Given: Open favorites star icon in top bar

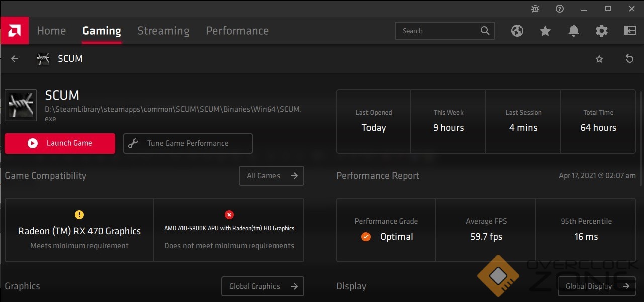Looking at the screenshot, I should (x=545, y=31).
